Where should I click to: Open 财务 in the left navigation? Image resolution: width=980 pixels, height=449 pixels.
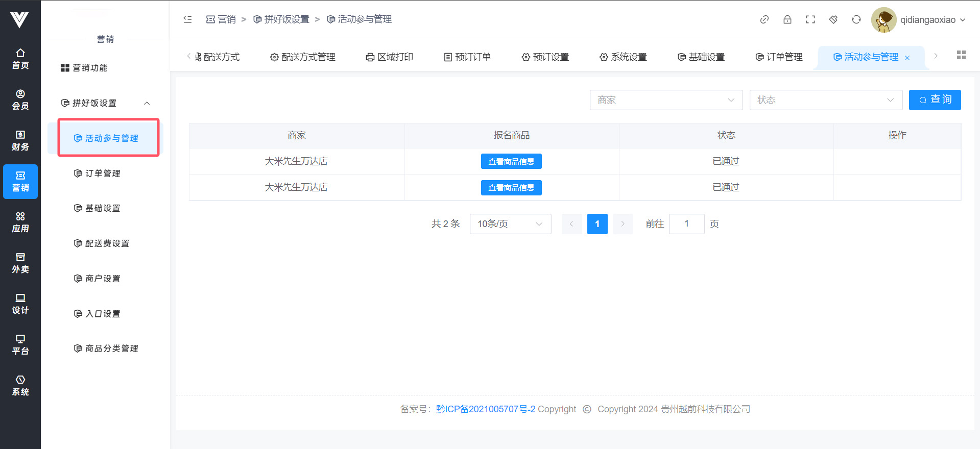[20, 140]
